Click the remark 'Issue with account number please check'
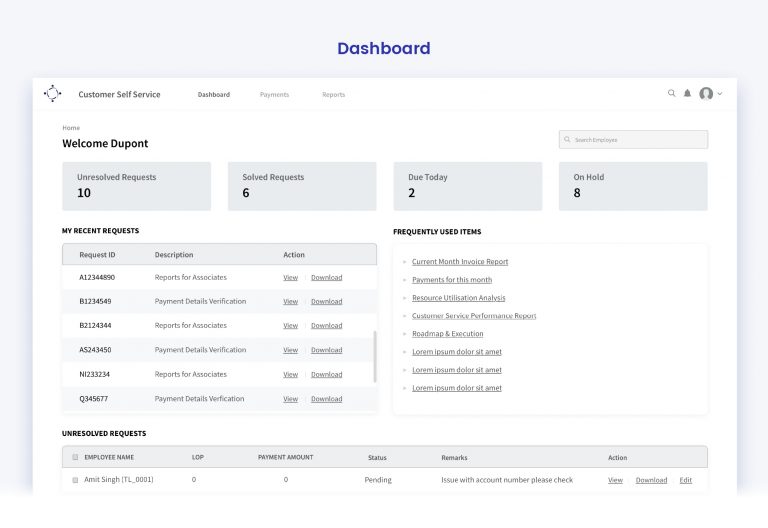The image size is (768, 528). tap(507, 480)
